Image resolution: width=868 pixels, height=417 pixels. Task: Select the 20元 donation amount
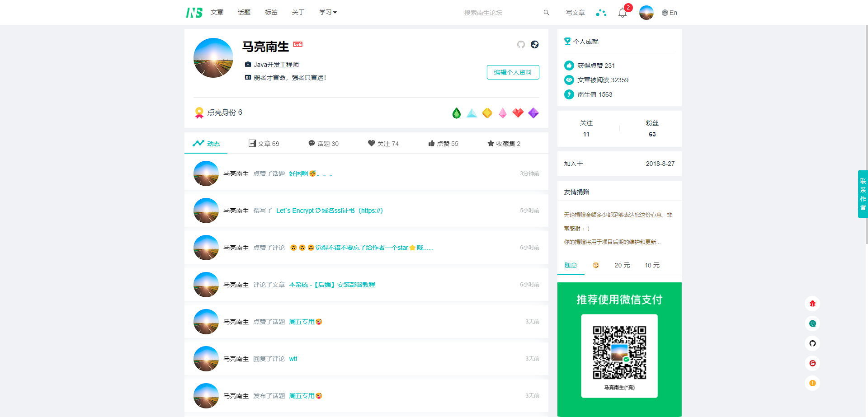[622, 265]
